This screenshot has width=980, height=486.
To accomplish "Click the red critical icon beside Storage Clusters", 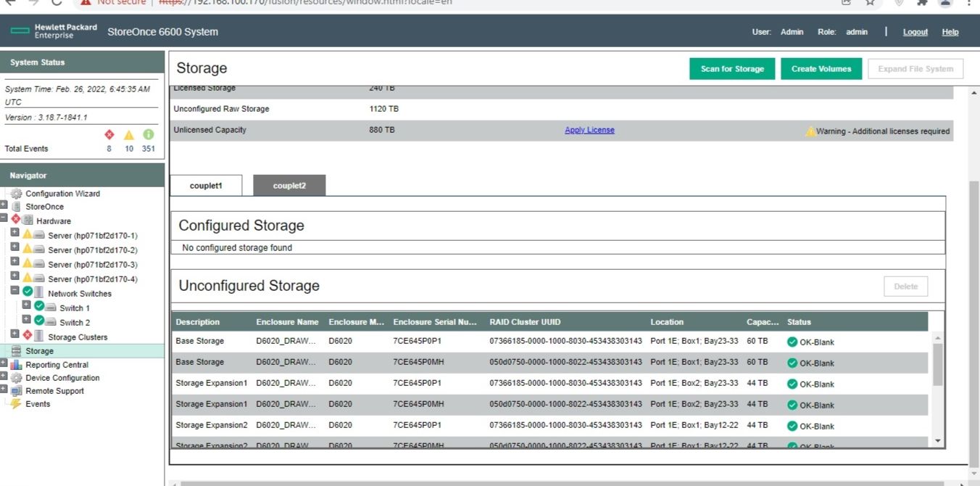I will coord(28,335).
